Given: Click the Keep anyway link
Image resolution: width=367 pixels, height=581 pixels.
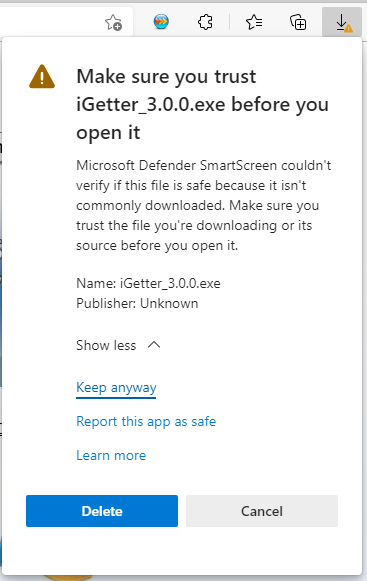Looking at the screenshot, I should point(116,388).
